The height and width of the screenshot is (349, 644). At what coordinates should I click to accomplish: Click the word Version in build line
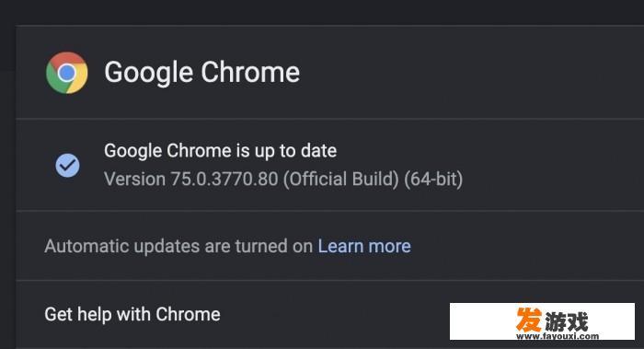134,180
